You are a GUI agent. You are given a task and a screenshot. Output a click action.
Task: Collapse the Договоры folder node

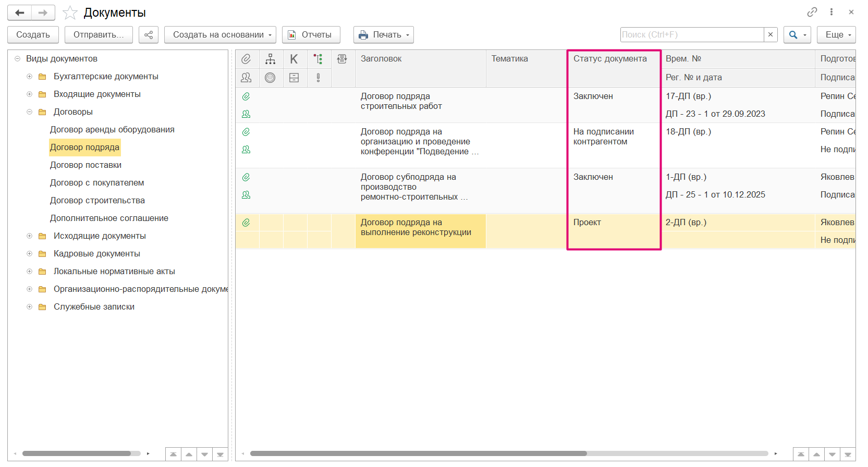pos(30,112)
